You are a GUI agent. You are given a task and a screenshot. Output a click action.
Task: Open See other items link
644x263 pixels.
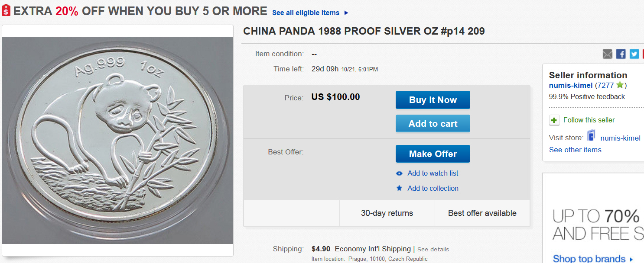point(575,150)
